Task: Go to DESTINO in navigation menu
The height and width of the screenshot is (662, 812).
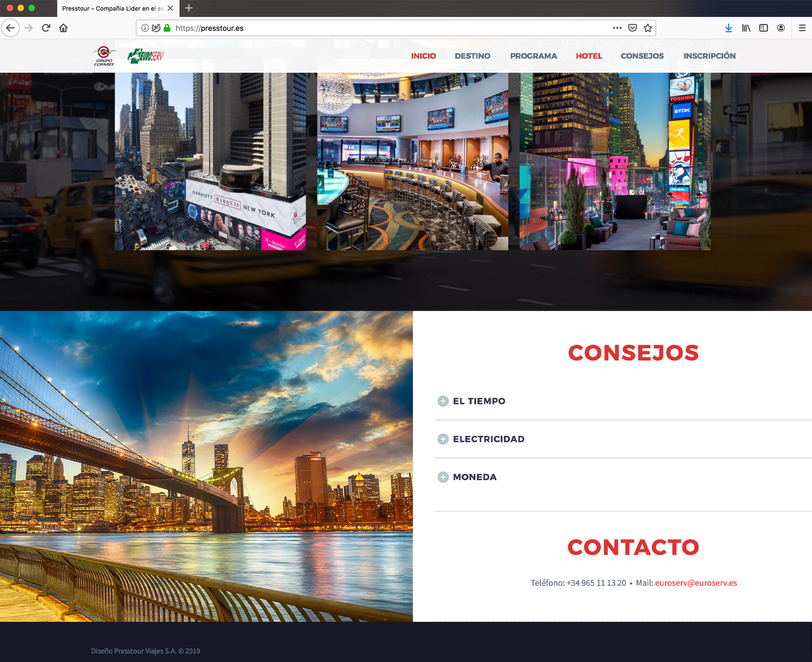Action: [x=472, y=56]
